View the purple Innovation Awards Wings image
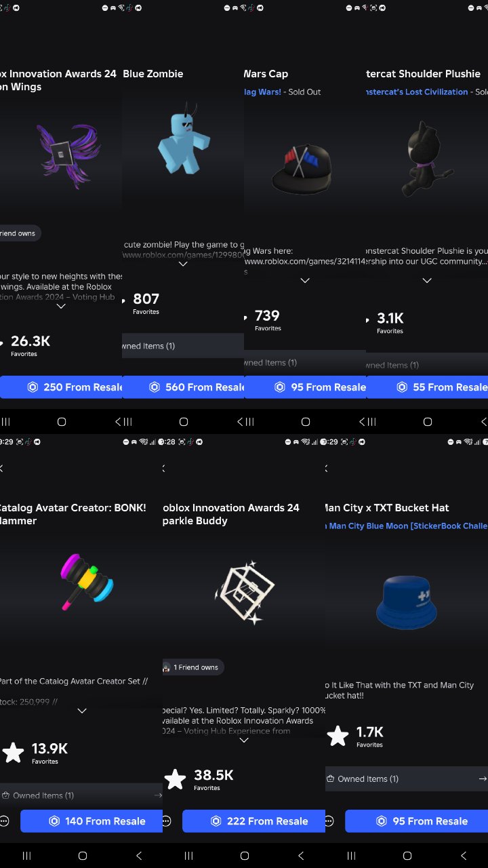Screen dimensions: 488x868 coord(68,155)
